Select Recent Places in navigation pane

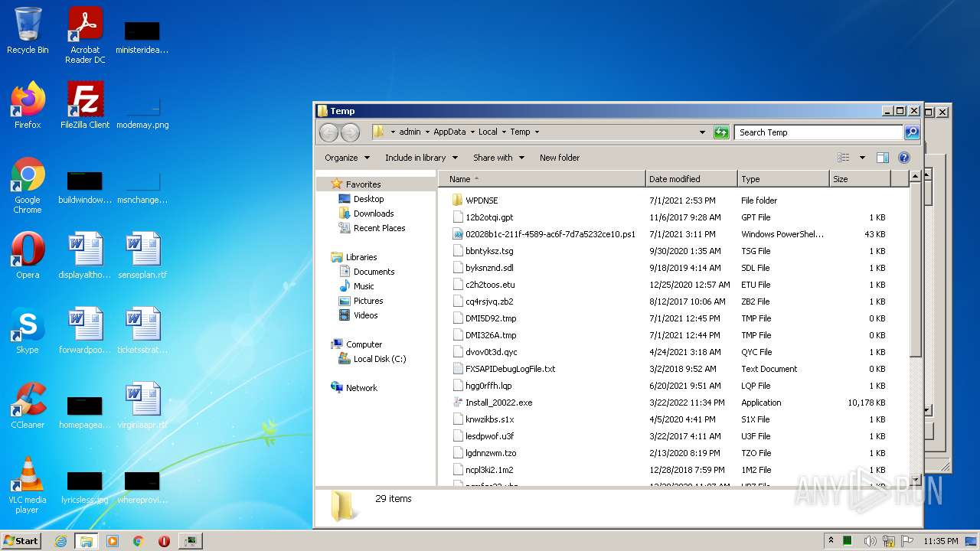coord(379,228)
